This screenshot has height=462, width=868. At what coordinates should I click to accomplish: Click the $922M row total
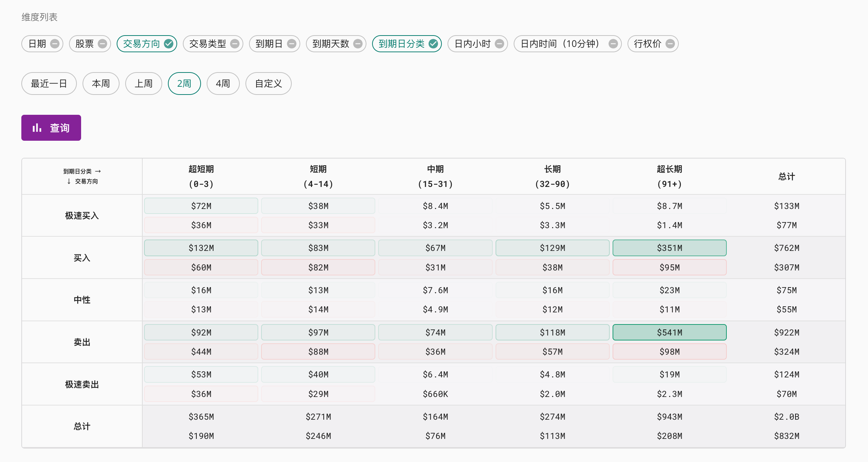coord(787,332)
